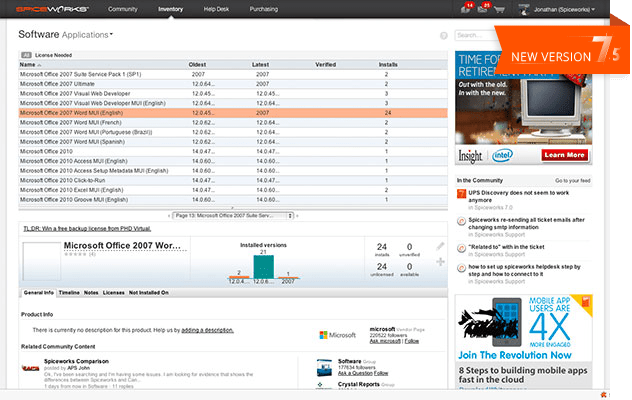Sort by the Verified column header

[325, 65]
